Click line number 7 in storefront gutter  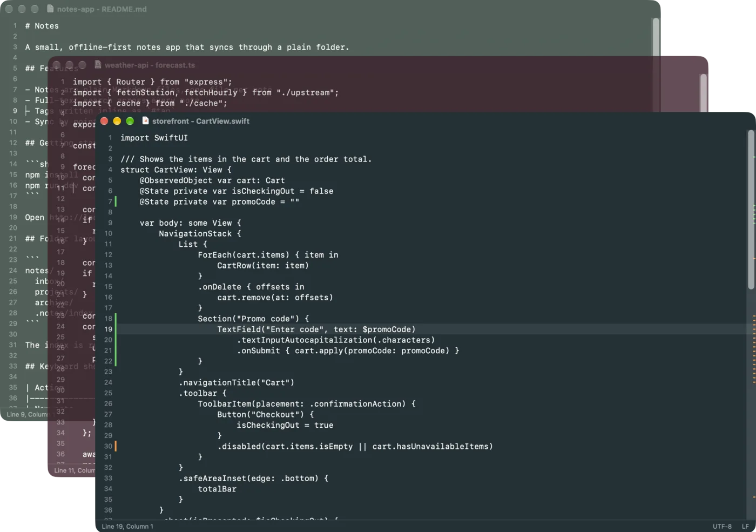[110, 201]
